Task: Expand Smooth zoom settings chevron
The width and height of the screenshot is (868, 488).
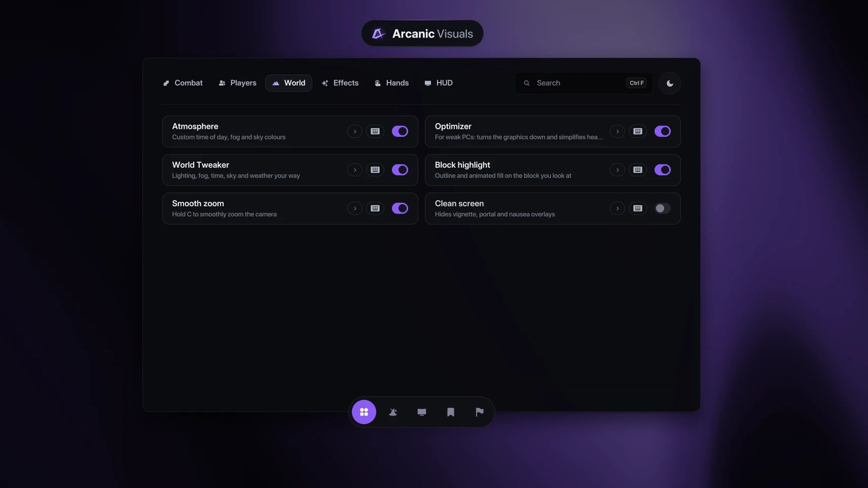Action: click(355, 208)
